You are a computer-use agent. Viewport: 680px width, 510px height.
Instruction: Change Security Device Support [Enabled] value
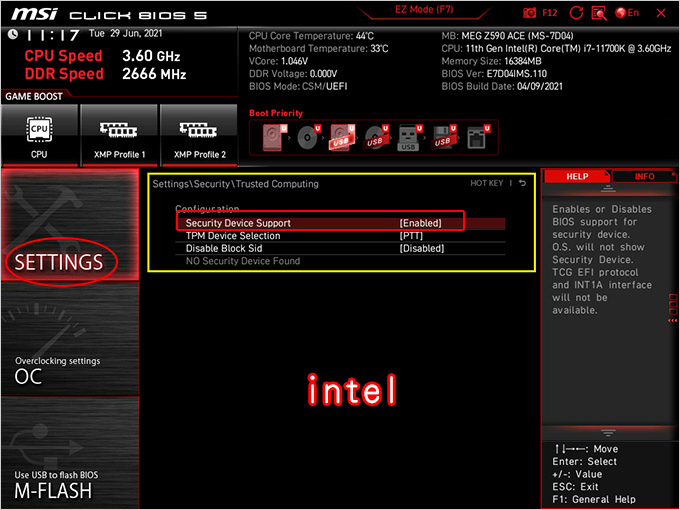[x=420, y=223]
